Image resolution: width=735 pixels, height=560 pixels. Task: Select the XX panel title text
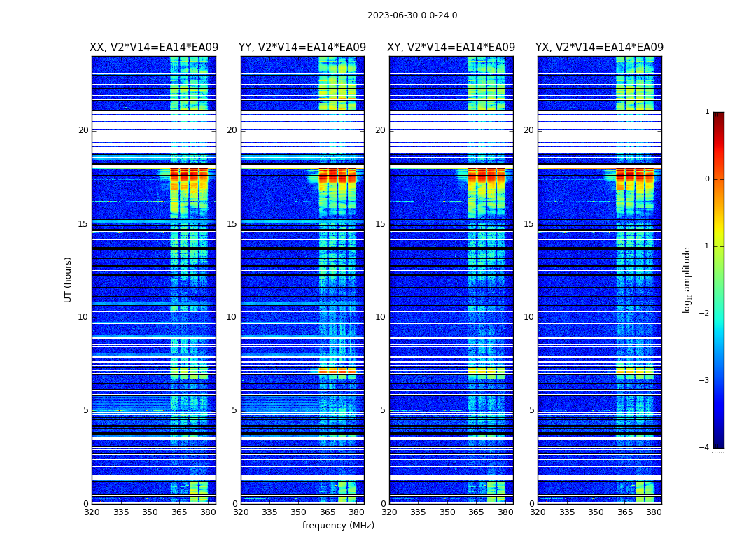point(154,48)
